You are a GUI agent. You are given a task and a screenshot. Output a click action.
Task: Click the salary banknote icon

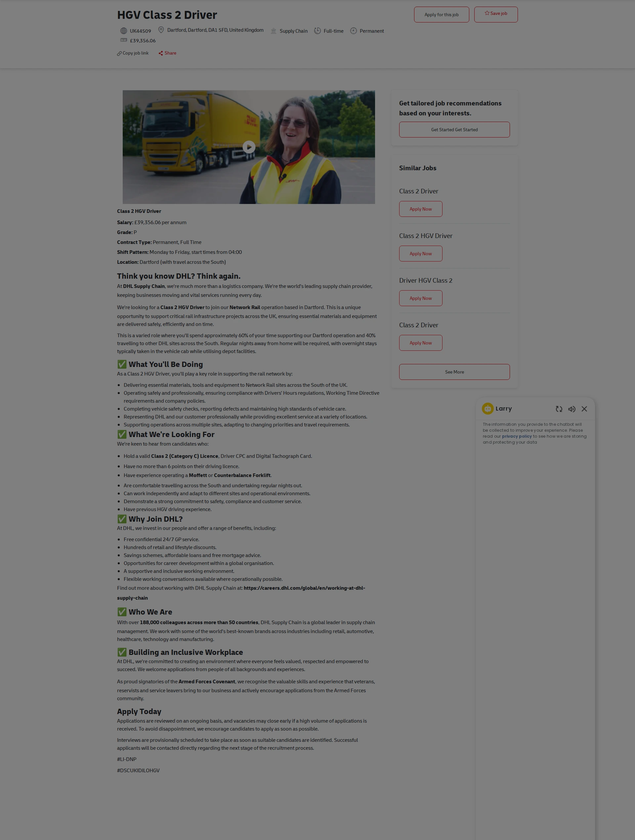[x=123, y=40]
